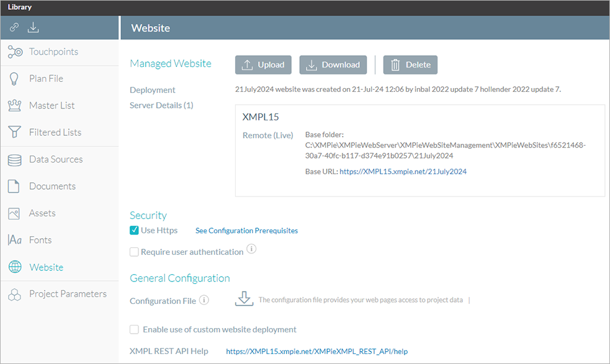Viewport: 610px width, 364px height.
Task: Open Touchpoints section in sidebar
Action: click(54, 51)
